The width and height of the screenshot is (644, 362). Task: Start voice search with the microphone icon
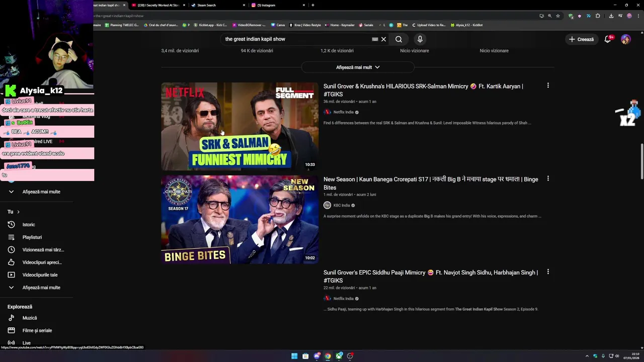420,39
